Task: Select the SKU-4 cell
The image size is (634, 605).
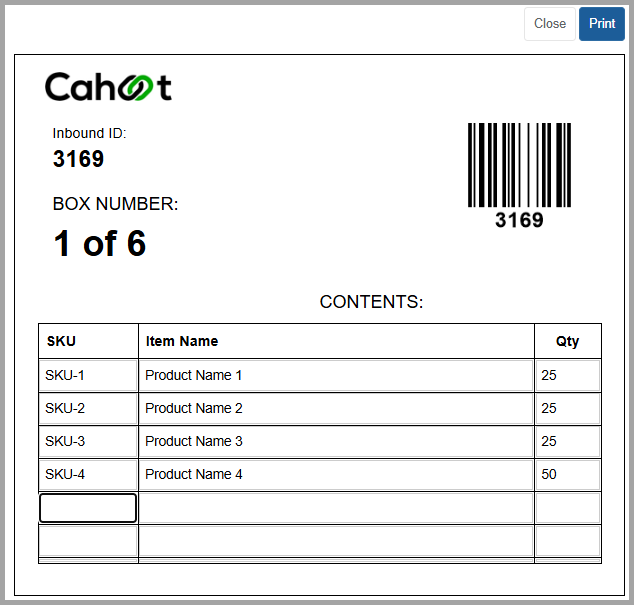Action: point(88,474)
